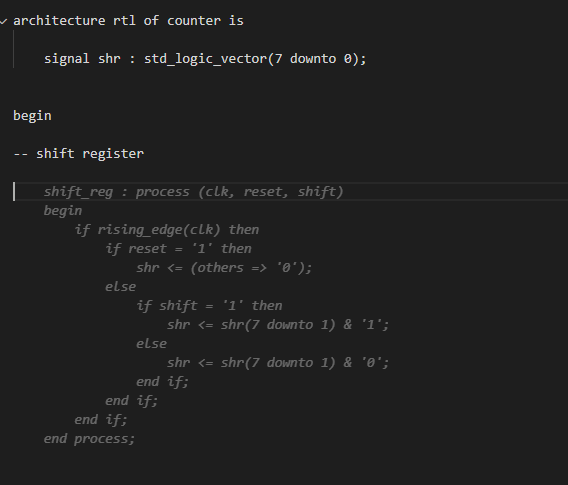
Task: Click the word 'architecture' keyword
Action: pyautogui.click(x=59, y=21)
